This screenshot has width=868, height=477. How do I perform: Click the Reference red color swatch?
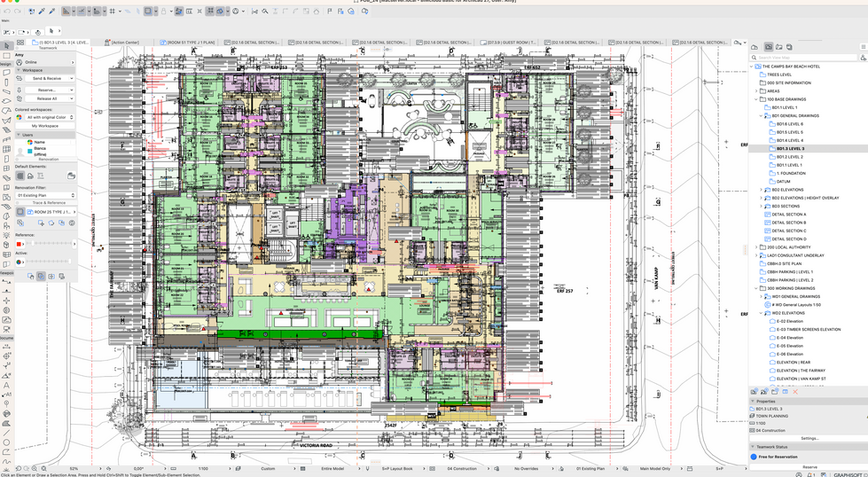20,244
